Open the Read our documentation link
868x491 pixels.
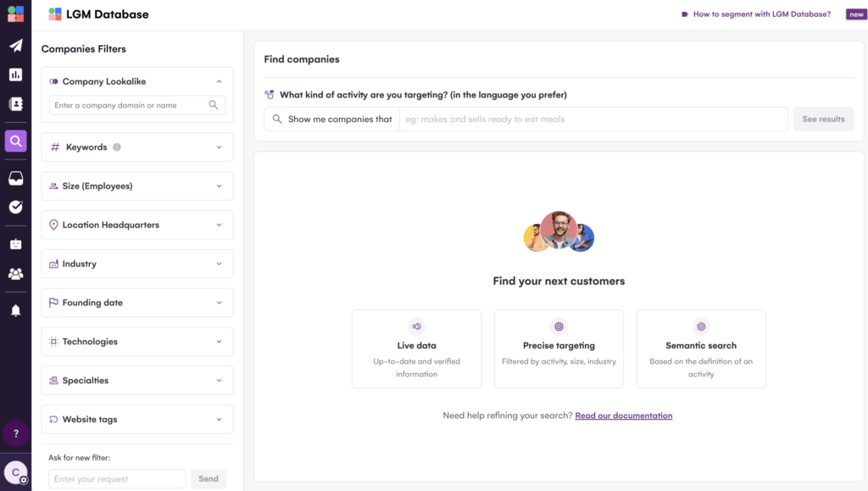(x=623, y=416)
